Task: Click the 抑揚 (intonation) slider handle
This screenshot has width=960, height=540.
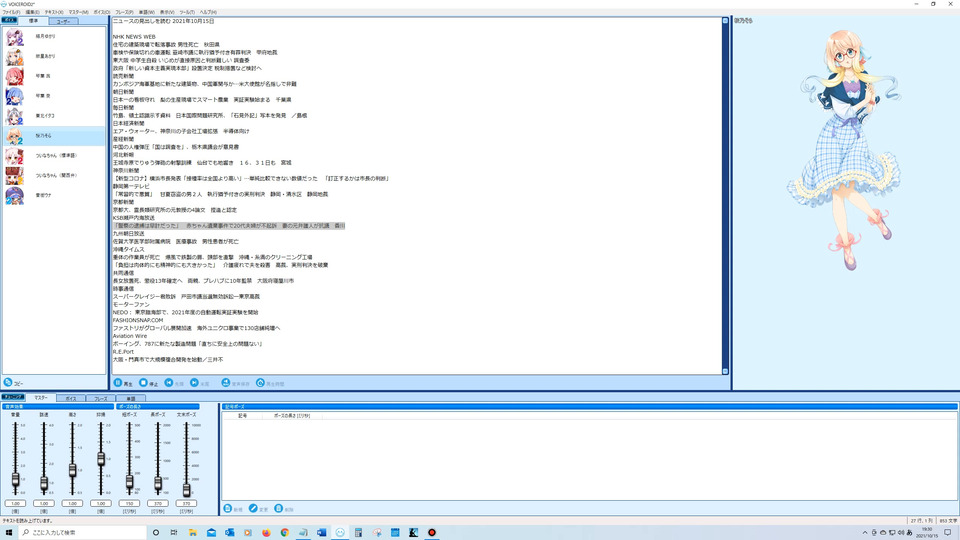Action: coord(101,459)
